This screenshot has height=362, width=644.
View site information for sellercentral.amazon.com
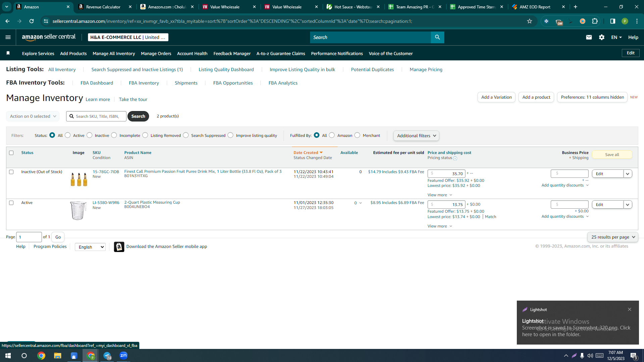click(x=46, y=21)
